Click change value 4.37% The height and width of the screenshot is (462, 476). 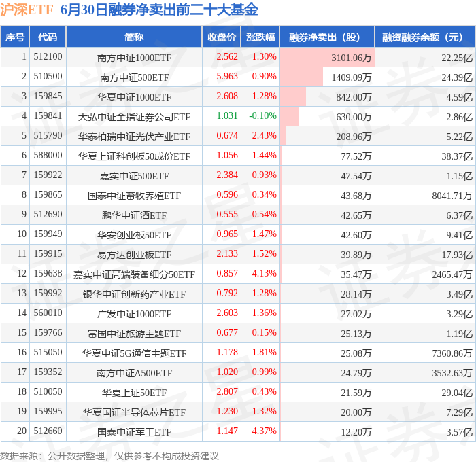coord(264,431)
